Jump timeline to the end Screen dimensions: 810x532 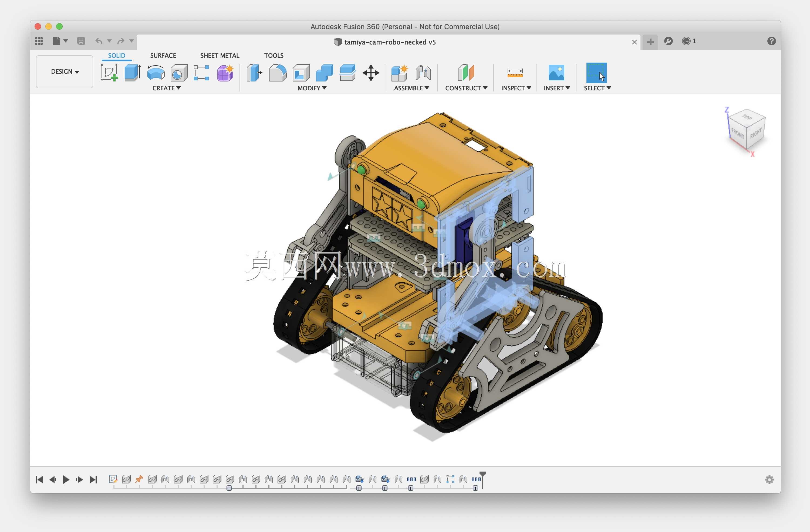coord(93,480)
